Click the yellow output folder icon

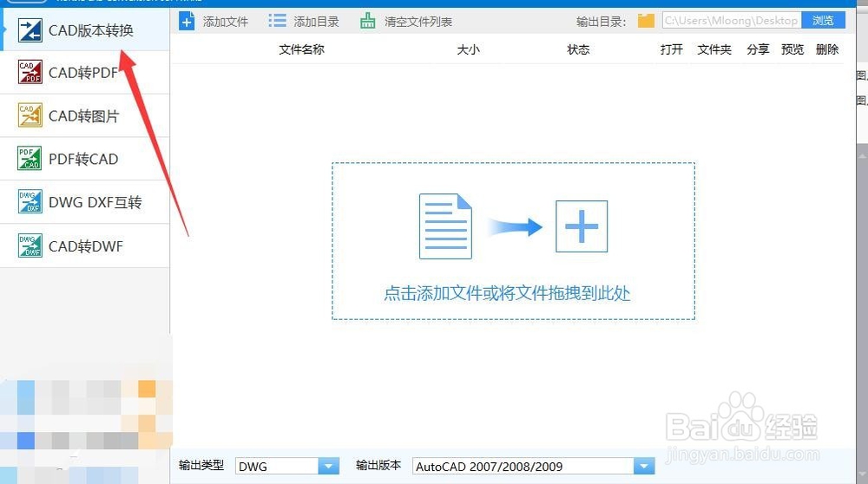tap(646, 21)
